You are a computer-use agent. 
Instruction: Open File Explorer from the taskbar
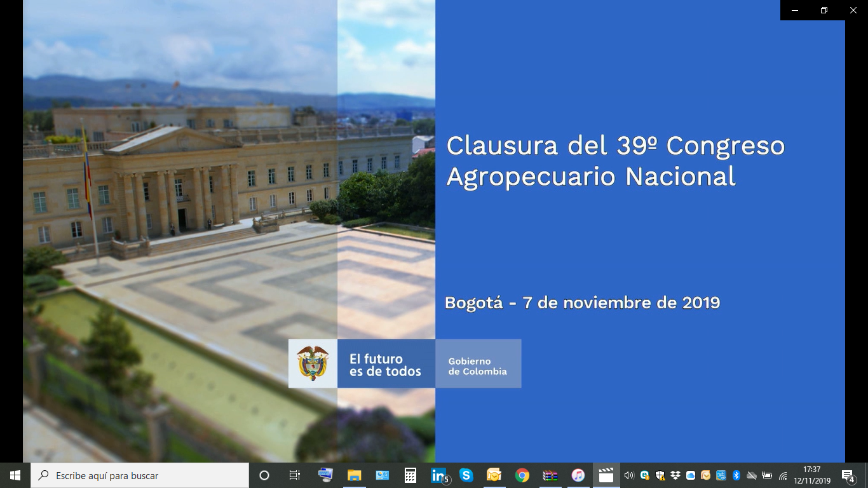tap(354, 475)
